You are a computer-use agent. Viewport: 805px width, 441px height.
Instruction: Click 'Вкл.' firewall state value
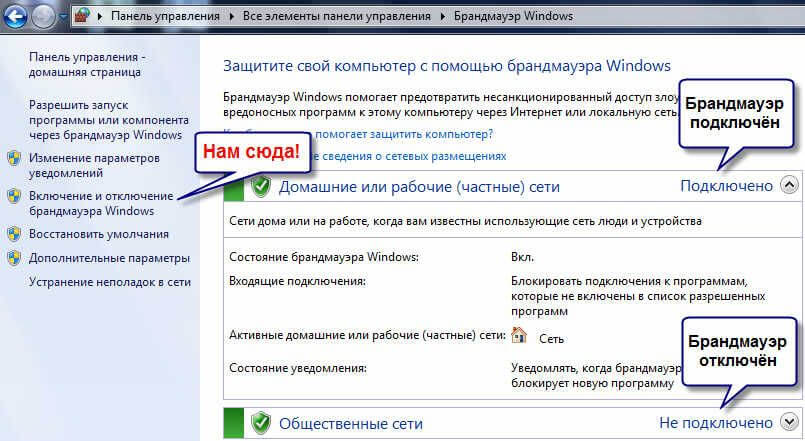click(x=522, y=257)
